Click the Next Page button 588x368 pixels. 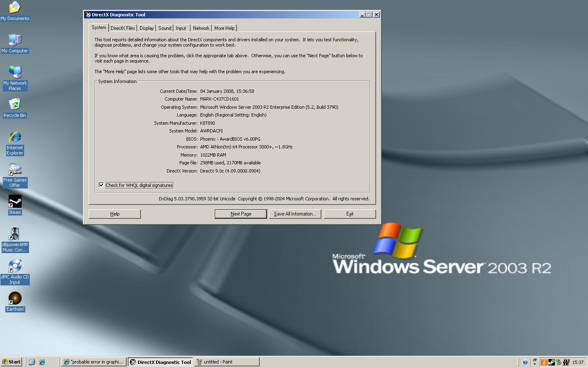pyautogui.click(x=241, y=214)
